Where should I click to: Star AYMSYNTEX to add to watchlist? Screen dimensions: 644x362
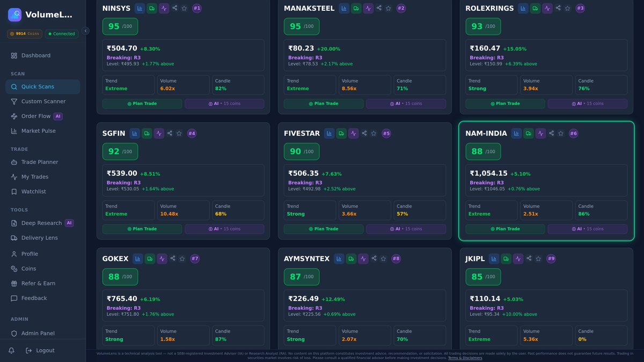[383, 258]
